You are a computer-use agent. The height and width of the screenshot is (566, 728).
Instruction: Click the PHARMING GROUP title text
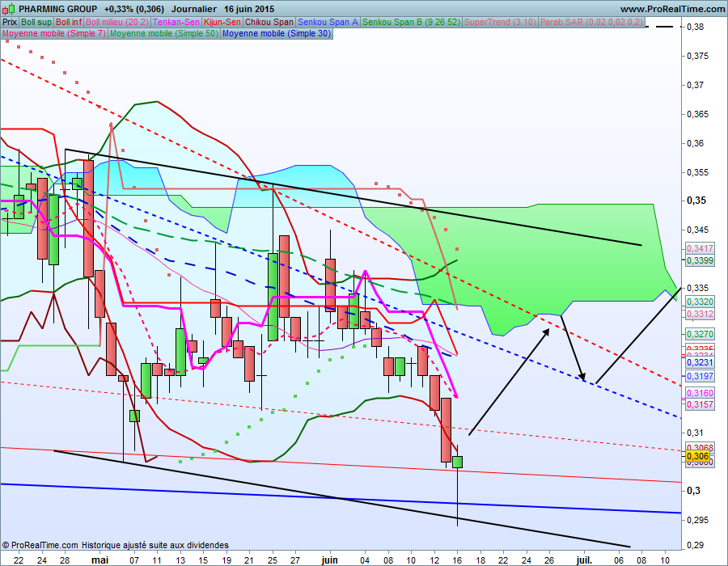coord(58,9)
